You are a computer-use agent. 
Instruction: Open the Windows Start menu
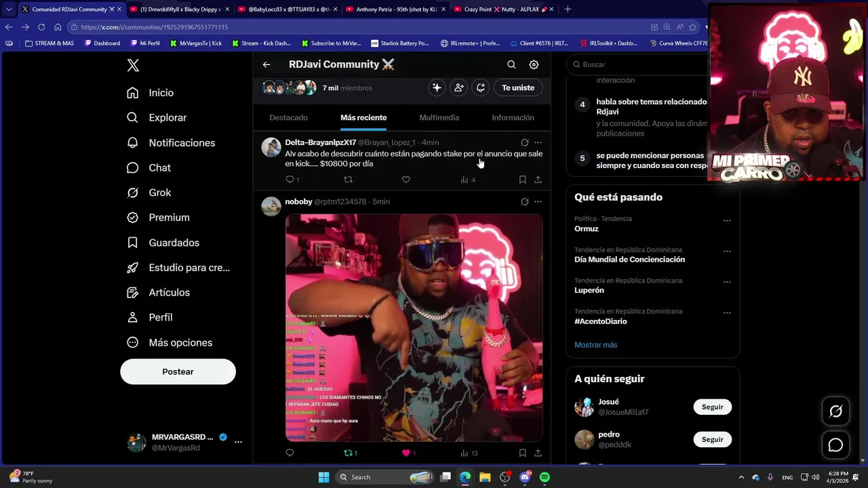click(323, 477)
